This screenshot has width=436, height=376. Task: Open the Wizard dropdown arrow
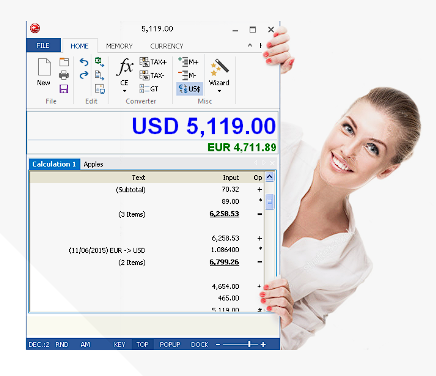pos(219,91)
